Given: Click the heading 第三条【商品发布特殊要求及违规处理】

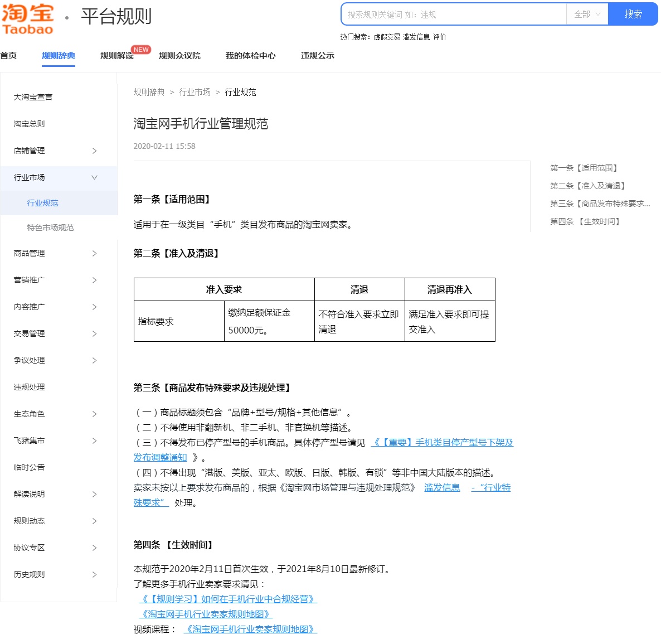Looking at the screenshot, I should [212, 388].
